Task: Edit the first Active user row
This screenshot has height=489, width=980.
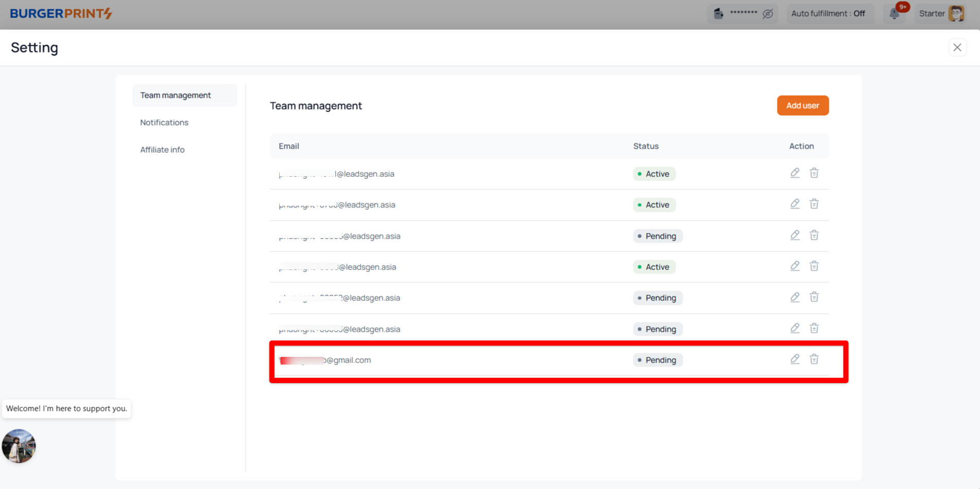Action: 795,173
